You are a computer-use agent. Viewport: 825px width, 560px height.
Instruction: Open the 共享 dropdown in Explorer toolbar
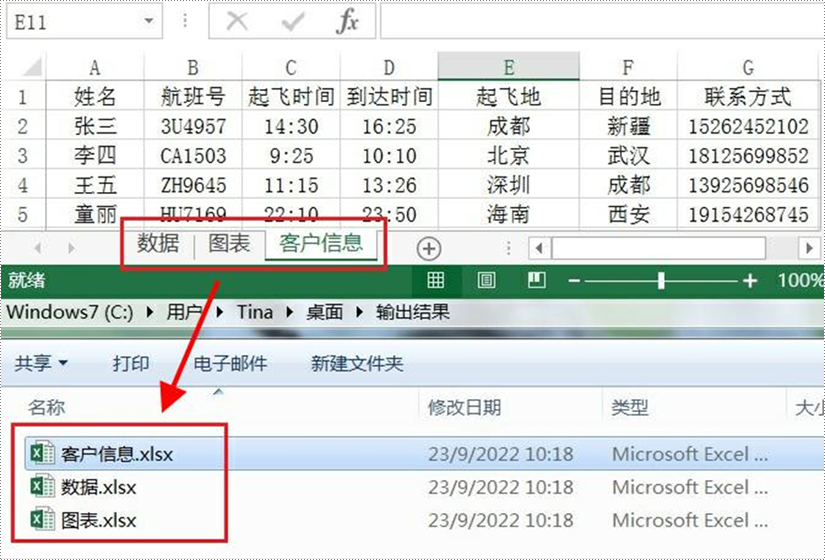(41, 363)
